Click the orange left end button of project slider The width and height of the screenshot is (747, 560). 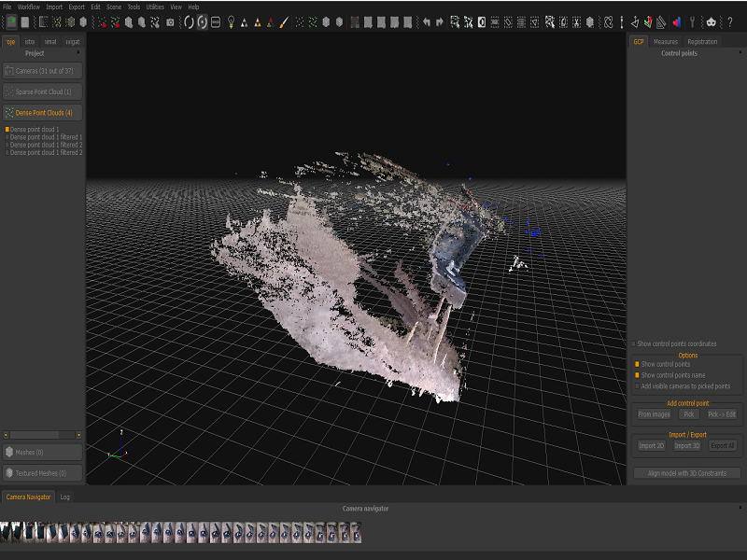pos(6,435)
